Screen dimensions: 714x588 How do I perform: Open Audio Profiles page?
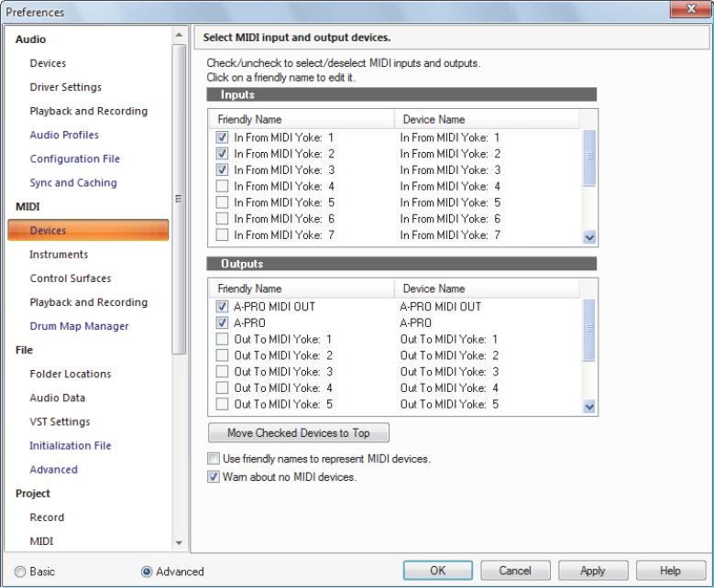tap(64, 135)
